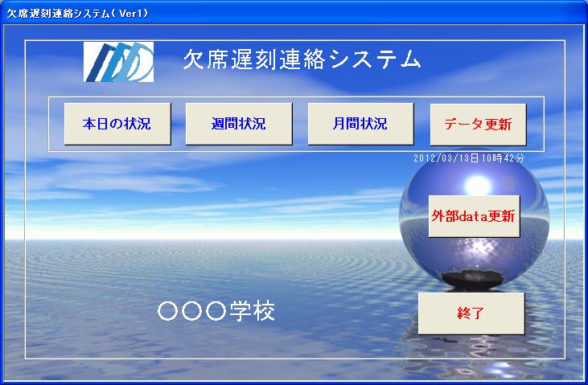Open the 本日の状況 screen
Screen dimensions: 588x385
point(117,125)
